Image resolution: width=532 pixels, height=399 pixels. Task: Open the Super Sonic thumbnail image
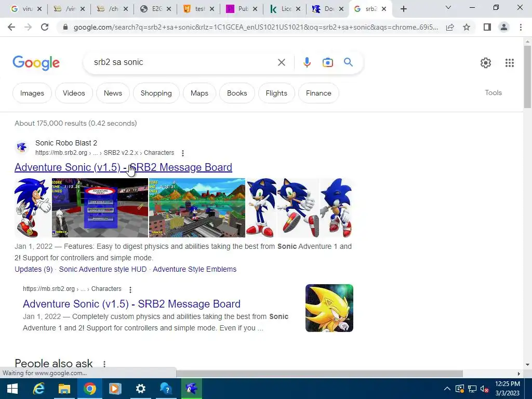click(329, 308)
